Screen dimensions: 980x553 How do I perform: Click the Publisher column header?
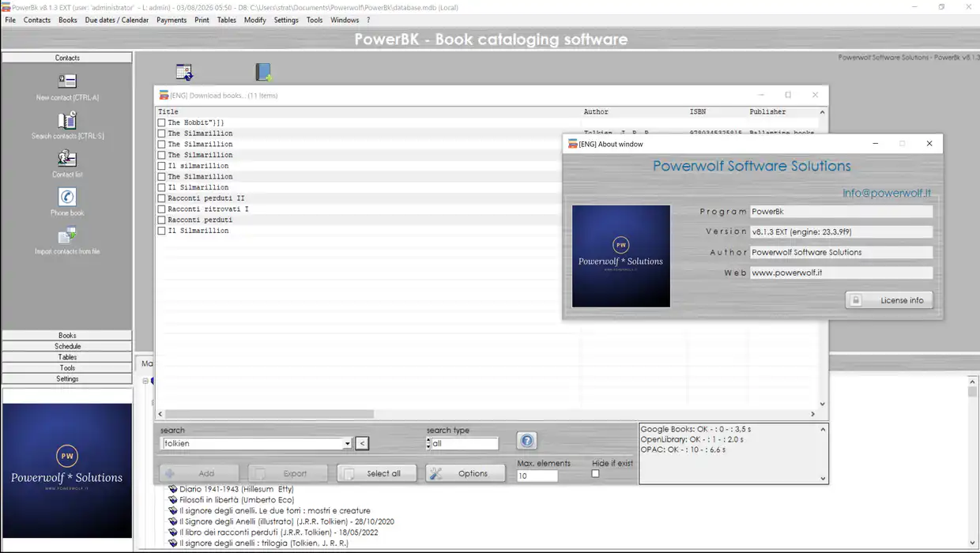tap(767, 112)
